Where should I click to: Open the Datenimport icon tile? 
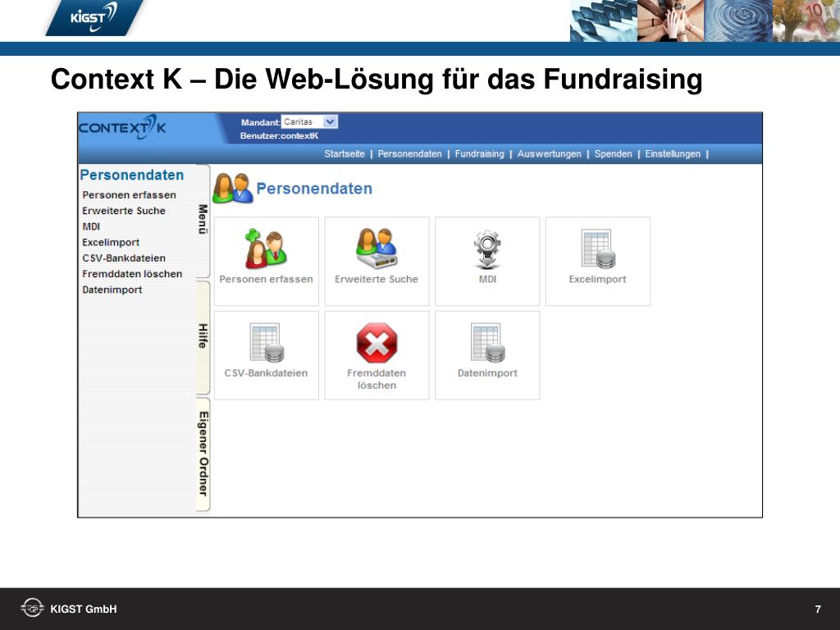tap(487, 343)
